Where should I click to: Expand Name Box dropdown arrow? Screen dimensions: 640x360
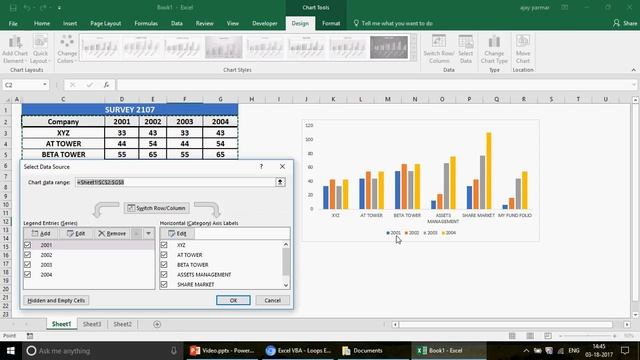[x=44, y=84]
